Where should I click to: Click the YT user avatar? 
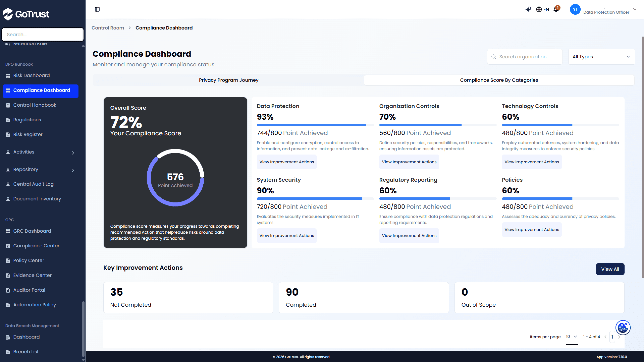tap(575, 10)
